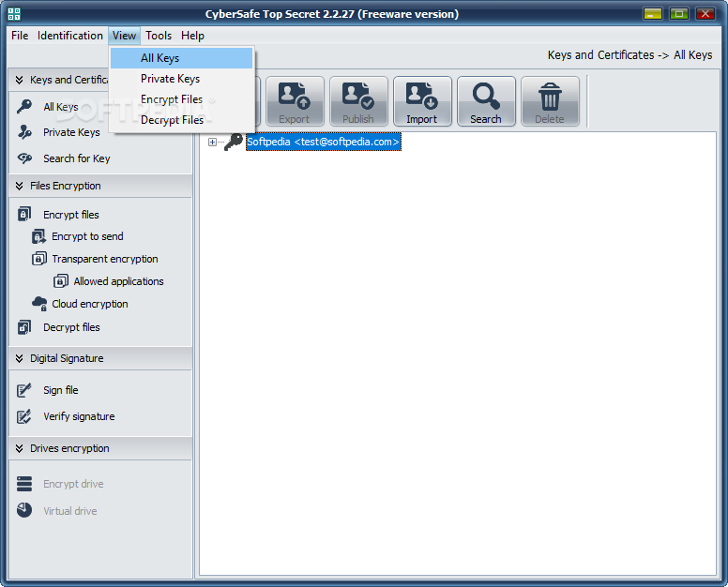This screenshot has height=587, width=728.
Task: Click the key icon next to Softpedia entry
Action: [234, 142]
